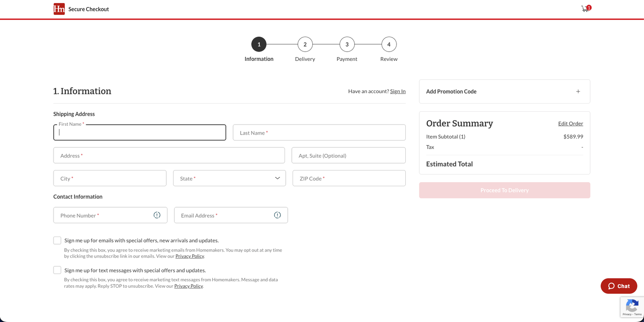Open the State dropdown

click(x=229, y=178)
